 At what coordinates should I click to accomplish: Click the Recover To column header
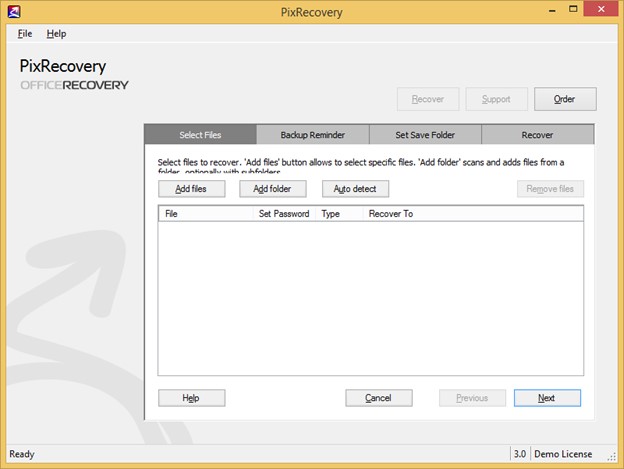(473, 214)
